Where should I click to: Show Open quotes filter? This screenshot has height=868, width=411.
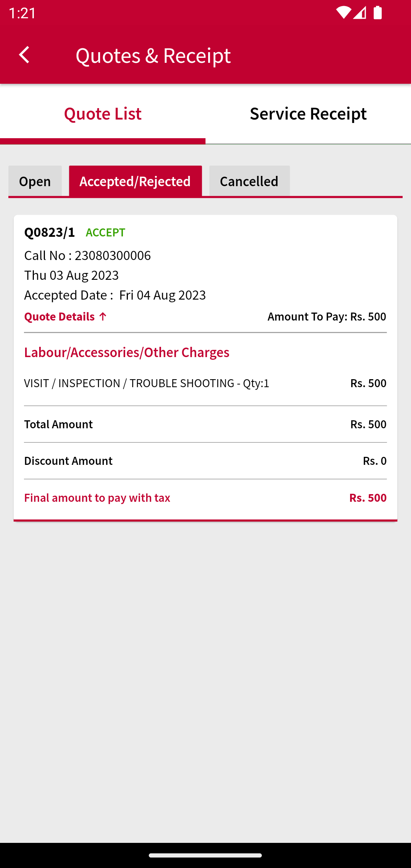tap(35, 181)
